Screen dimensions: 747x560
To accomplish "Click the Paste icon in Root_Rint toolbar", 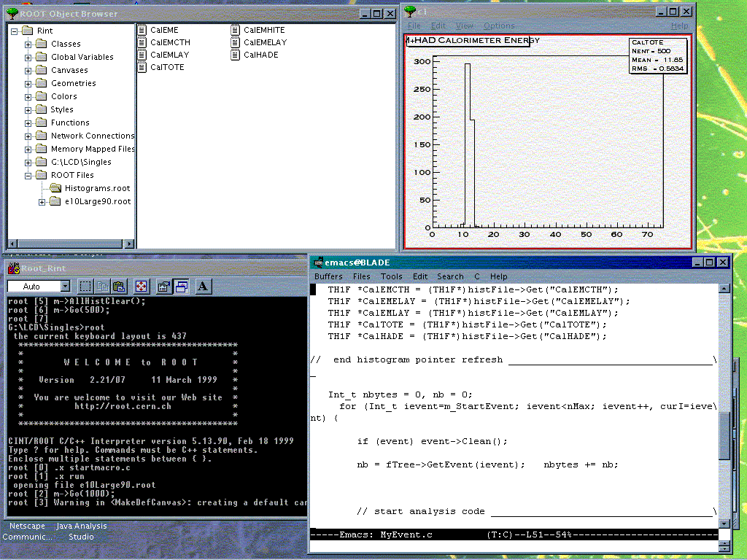I will pyautogui.click(x=118, y=287).
